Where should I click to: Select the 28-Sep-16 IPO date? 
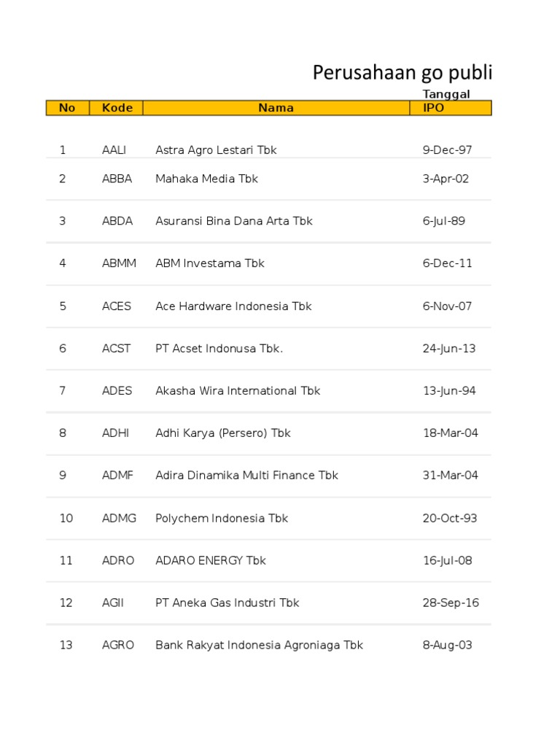click(x=451, y=603)
